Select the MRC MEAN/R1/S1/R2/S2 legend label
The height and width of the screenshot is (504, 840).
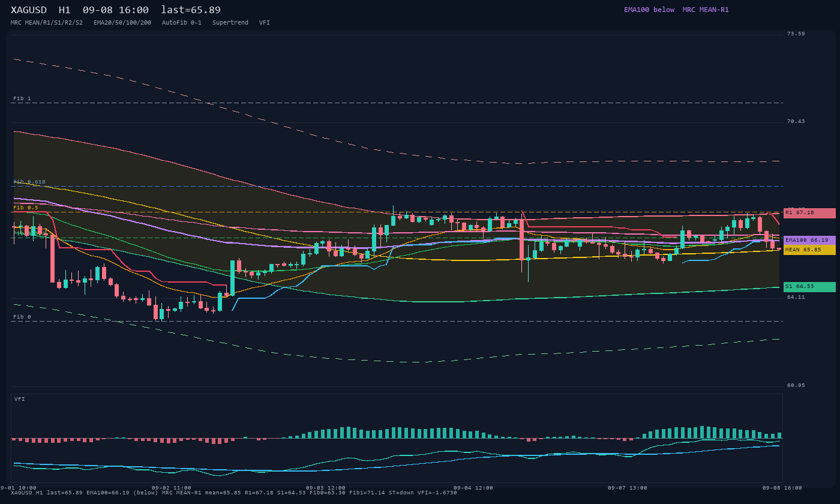(47, 23)
